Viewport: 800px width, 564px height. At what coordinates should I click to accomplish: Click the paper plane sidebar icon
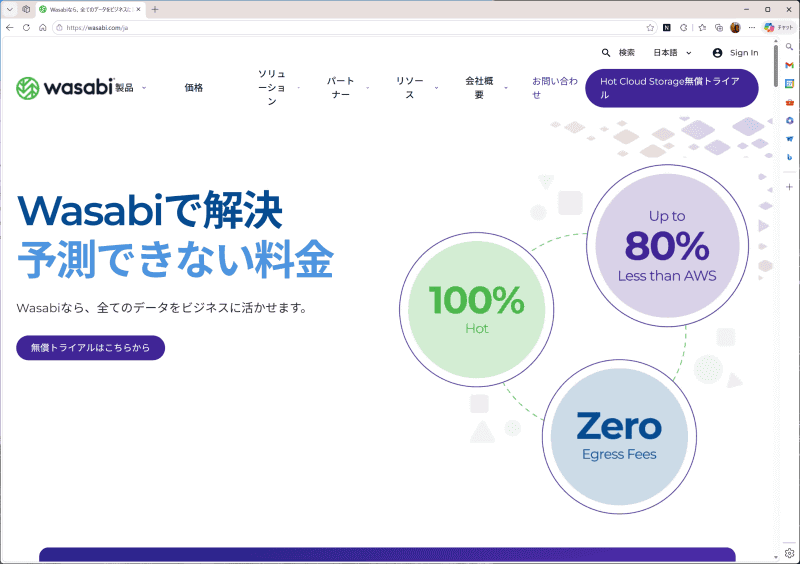coord(789,139)
